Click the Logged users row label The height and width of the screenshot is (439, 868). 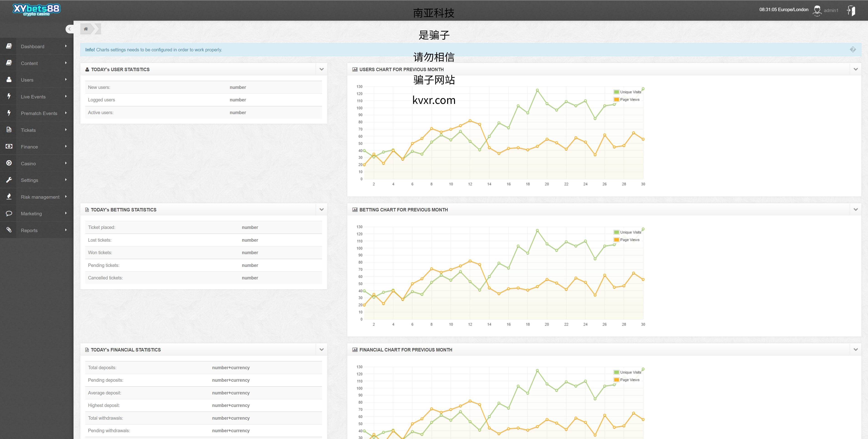coord(102,100)
